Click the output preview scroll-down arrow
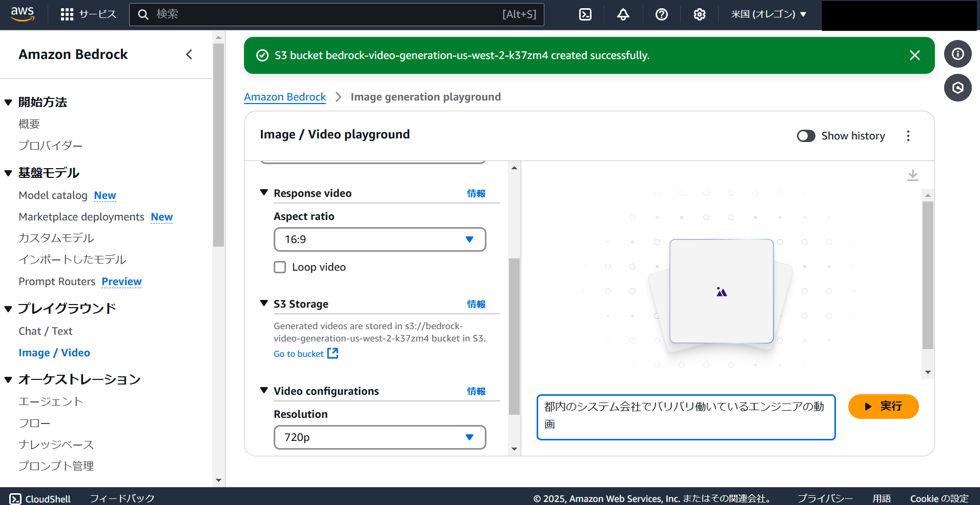980x505 pixels. [x=928, y=373]
